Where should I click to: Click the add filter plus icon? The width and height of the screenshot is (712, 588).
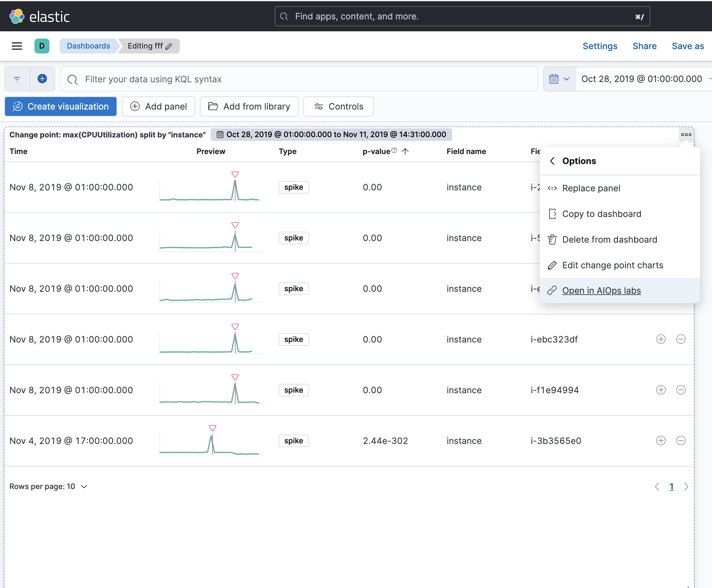[x=42, y=79]
